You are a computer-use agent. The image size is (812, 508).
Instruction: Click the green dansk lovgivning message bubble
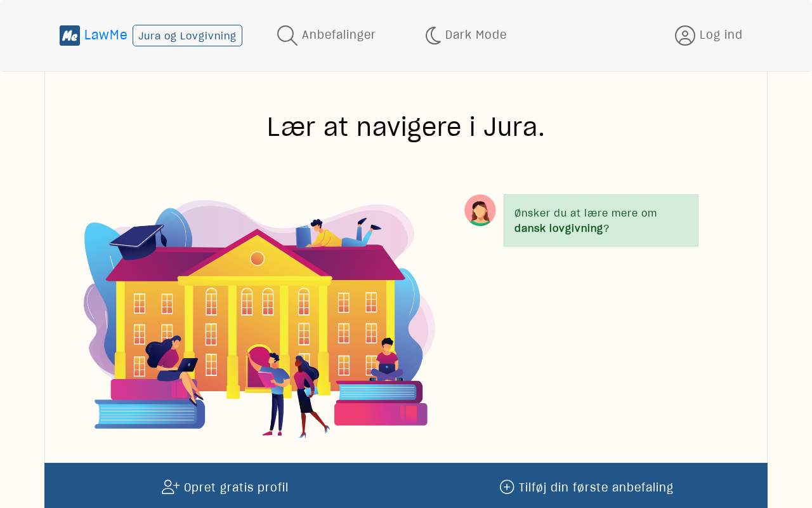click(x=601, y=220)
